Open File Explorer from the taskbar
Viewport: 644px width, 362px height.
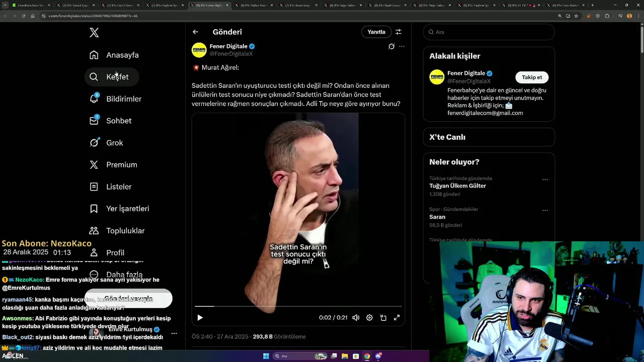[345, 356]
